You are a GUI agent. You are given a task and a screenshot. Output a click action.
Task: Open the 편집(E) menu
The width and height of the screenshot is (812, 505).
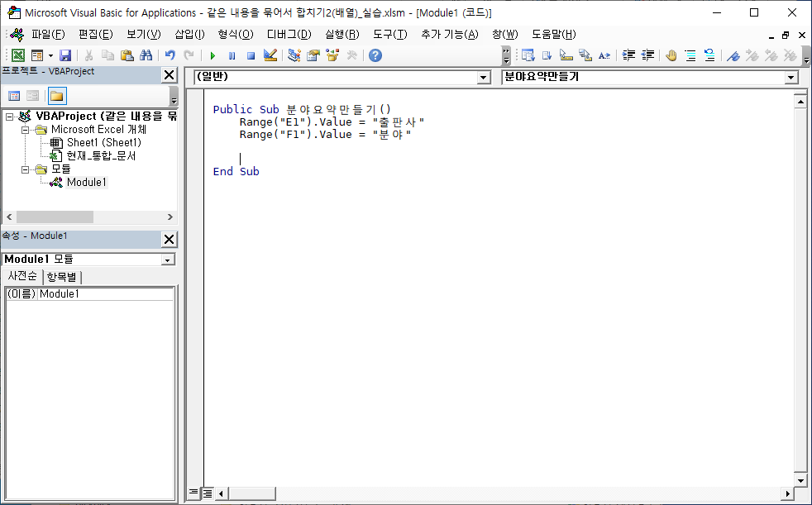pyautogui.click(x=96, y=35)
